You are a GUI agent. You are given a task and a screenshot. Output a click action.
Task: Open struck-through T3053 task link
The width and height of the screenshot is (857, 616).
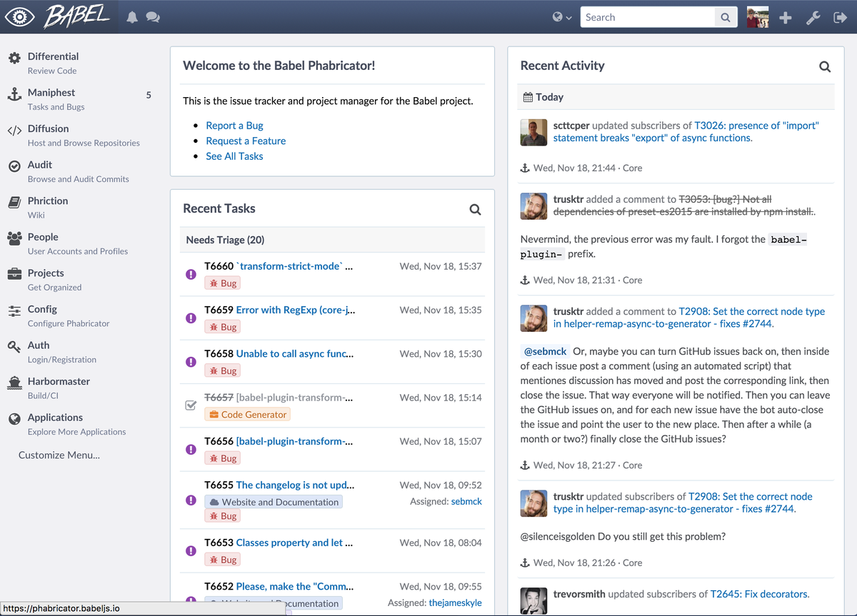684,206
